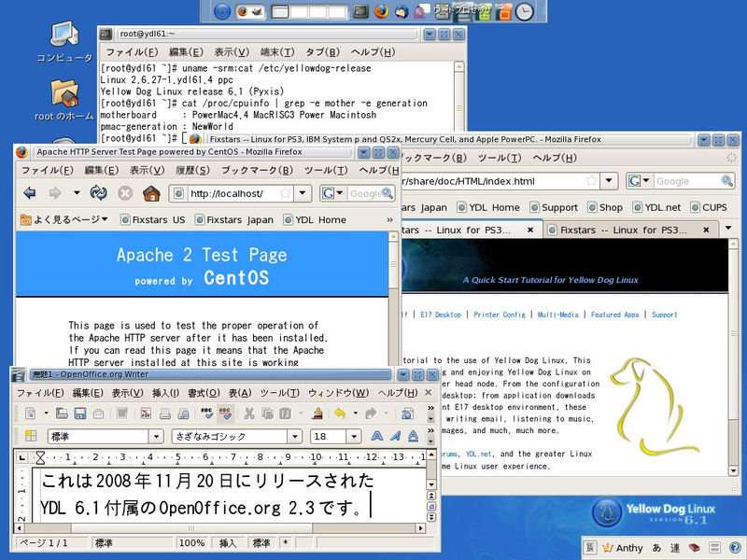This screenshot has width=747, height=560.
Task: Save the document with Writer's floppy icon
Action: coord(80,413)
